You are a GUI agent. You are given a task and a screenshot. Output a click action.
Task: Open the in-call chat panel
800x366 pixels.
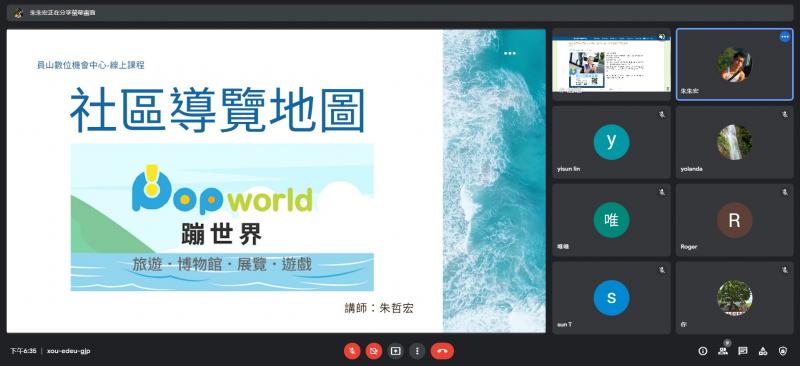coord(743,351)
